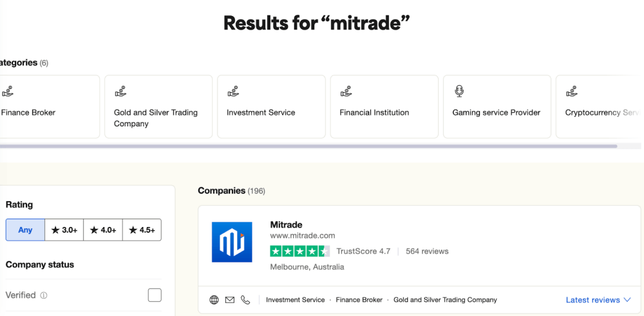Enable the Verified company status checkbox
644x316 pixels.
155,295
